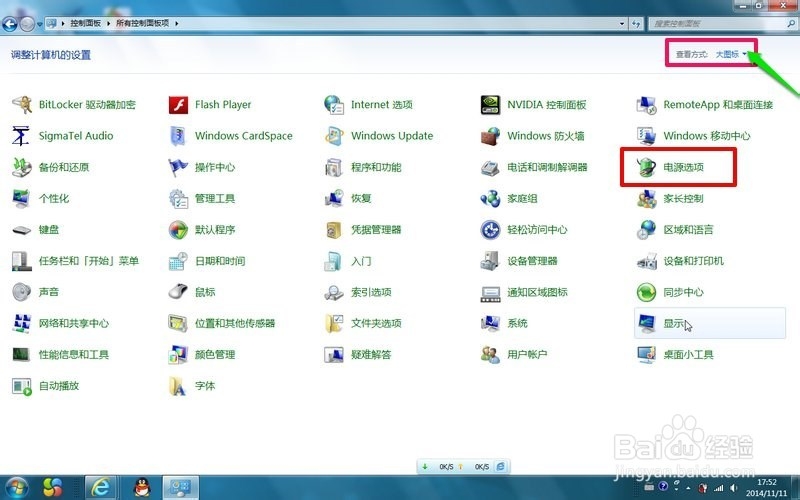
Task: Open 程序和功能 icon
Action: click(x=334, y=167)
